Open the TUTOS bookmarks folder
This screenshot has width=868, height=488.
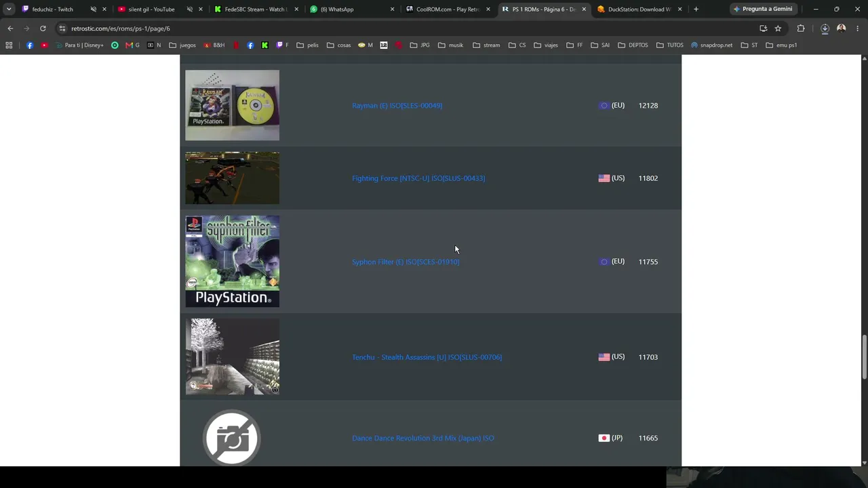click(x=670, y=45)
